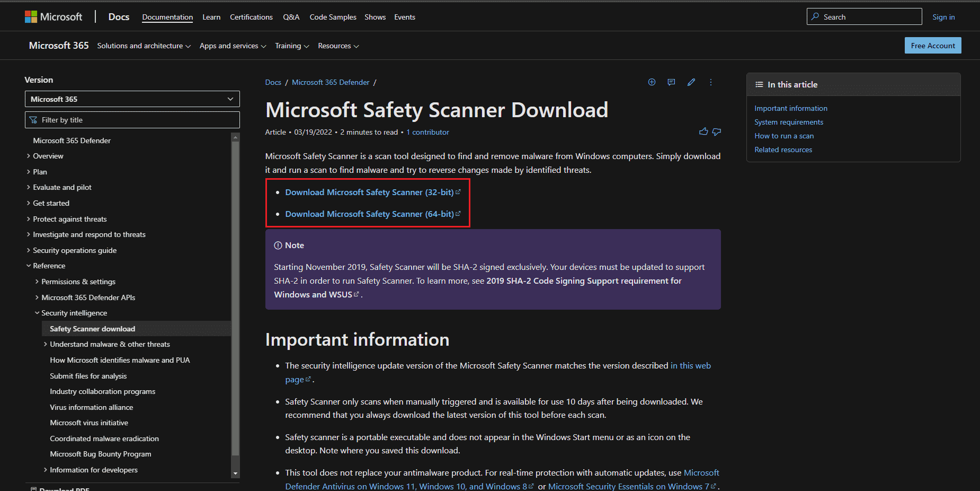
Task: Click the Filter by title field
Action: click(132, 120)
